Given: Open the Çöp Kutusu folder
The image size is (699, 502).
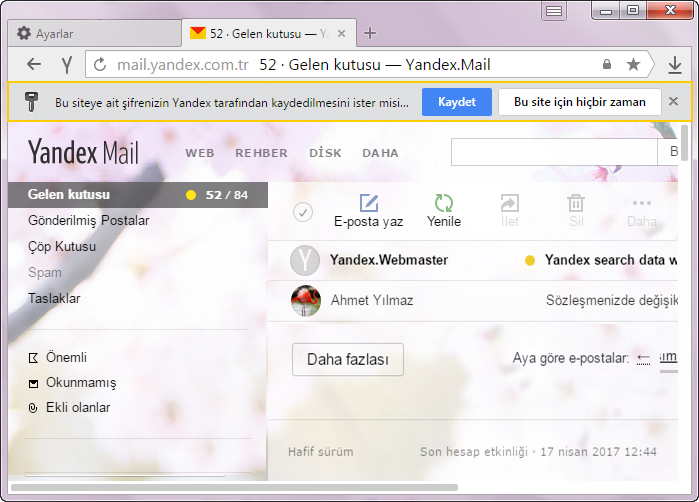Looking at the screenshot, I should (x=62, y=246).
